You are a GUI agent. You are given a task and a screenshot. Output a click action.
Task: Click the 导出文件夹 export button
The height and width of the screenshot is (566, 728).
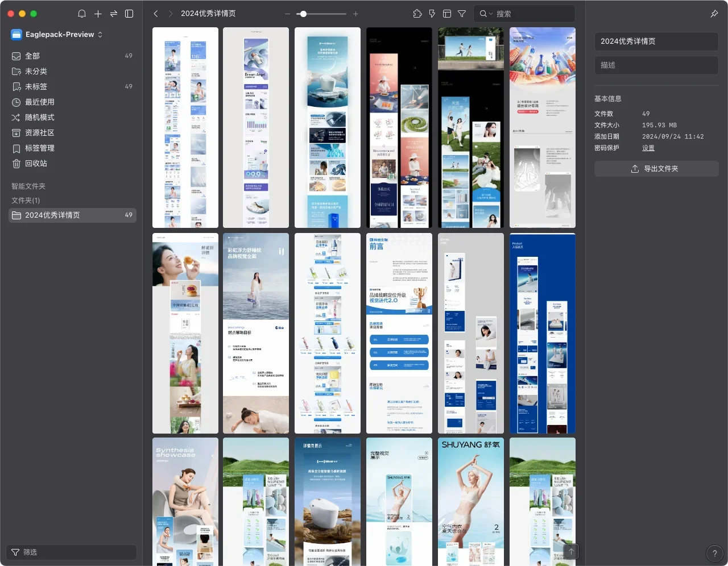[656, 169]
